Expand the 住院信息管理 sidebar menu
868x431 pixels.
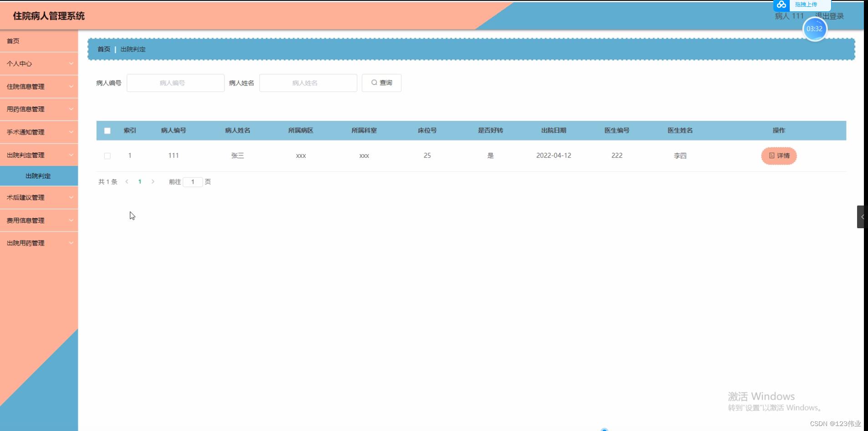(39, 86)
